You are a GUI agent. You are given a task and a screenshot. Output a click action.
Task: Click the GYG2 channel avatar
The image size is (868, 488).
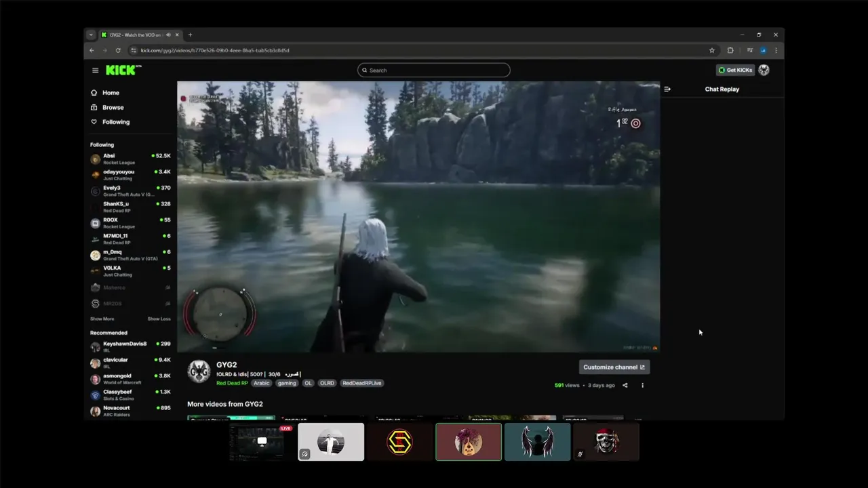[199, 371]
